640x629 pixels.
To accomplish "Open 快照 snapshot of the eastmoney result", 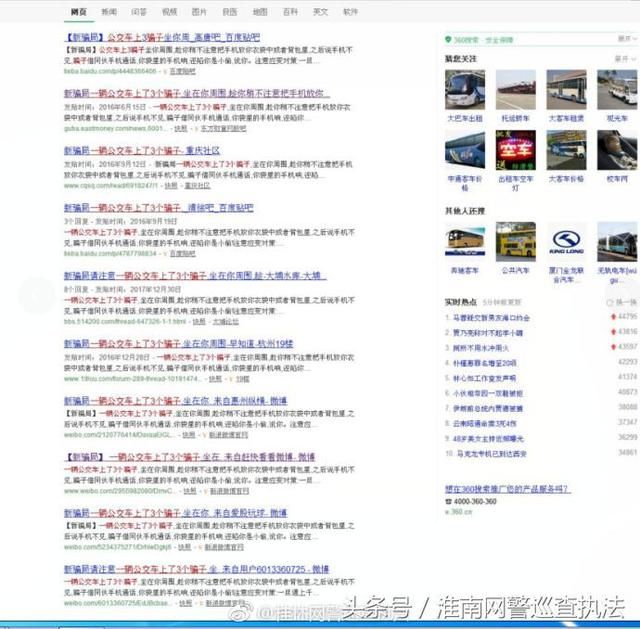I will (x=181, y=129).
